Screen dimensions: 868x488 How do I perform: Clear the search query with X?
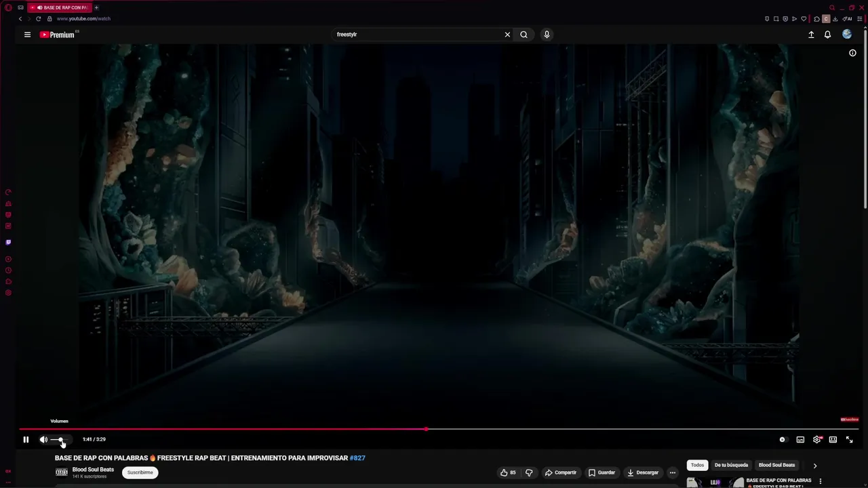click(507, 35)
